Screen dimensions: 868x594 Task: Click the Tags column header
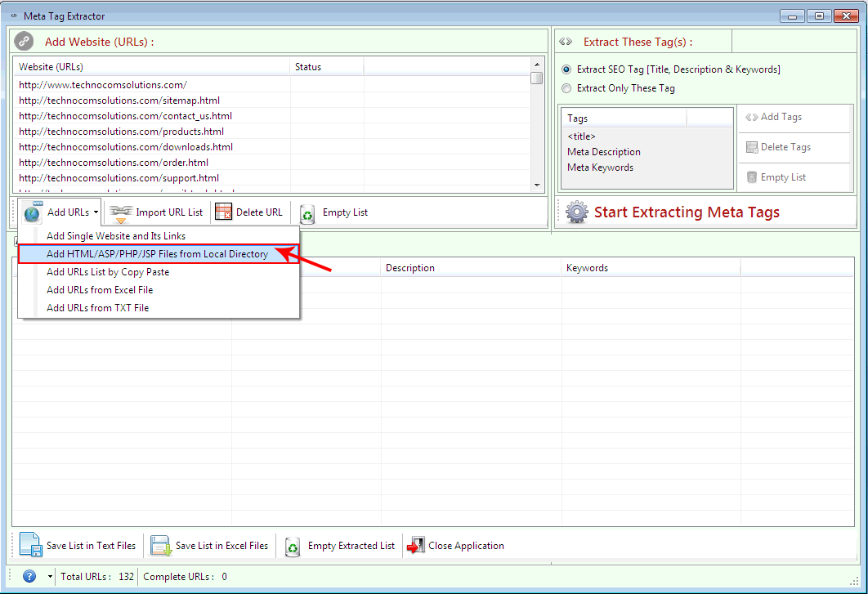624,118
